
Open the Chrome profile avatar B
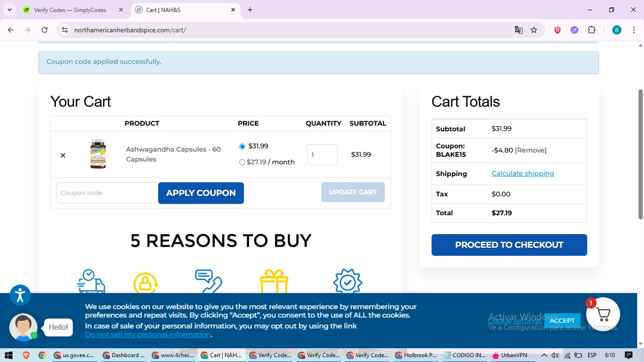(617, 30)
